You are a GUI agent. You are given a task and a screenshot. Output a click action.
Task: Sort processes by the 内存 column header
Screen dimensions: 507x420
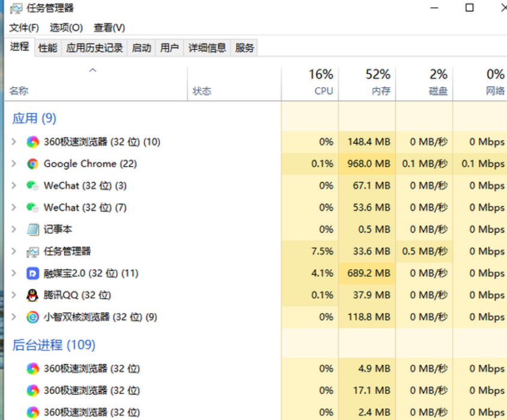[x=367, y=84]
